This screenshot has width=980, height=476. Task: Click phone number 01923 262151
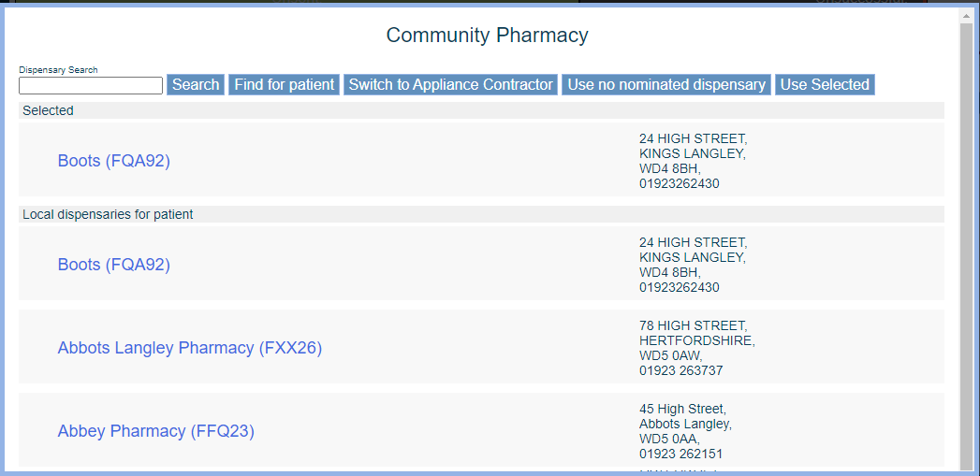tap(680, 454)
